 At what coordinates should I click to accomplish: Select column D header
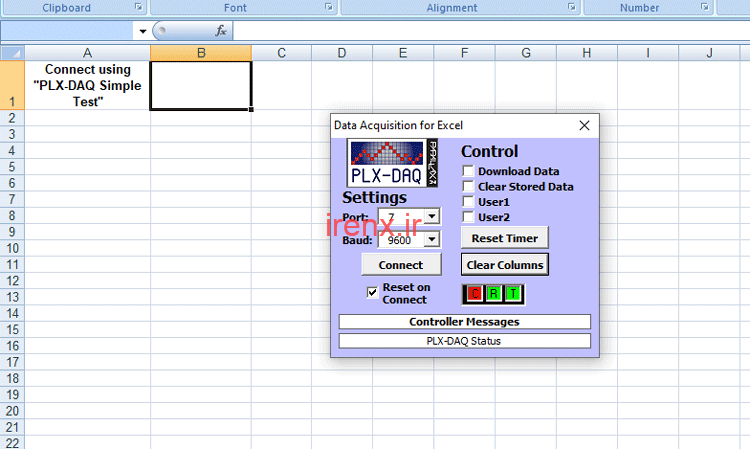click(342, 52)
